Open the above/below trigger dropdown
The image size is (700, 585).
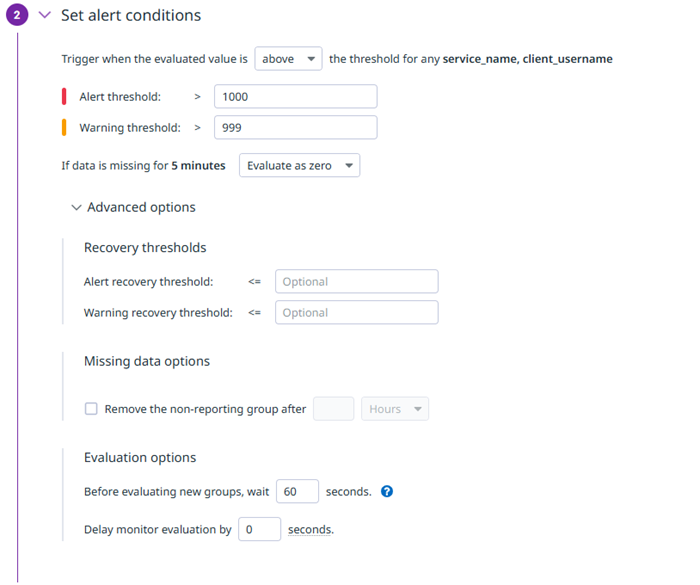288,59
